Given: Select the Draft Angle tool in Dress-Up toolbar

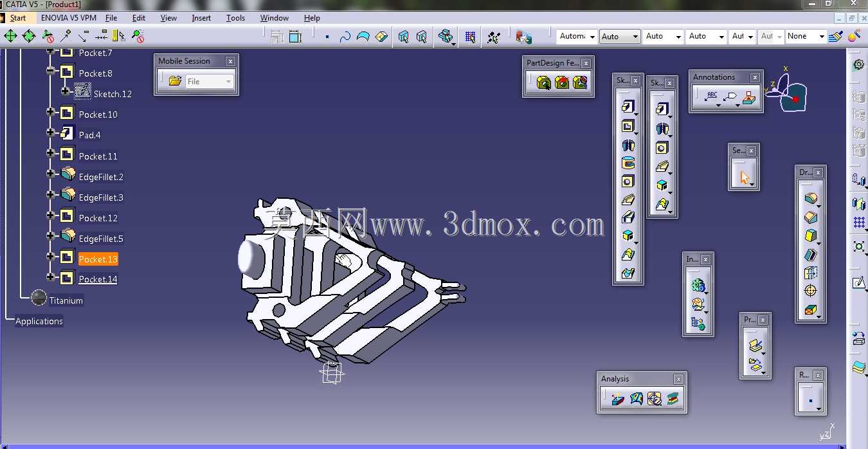Looking at the screenshot, I should [811, 236].
